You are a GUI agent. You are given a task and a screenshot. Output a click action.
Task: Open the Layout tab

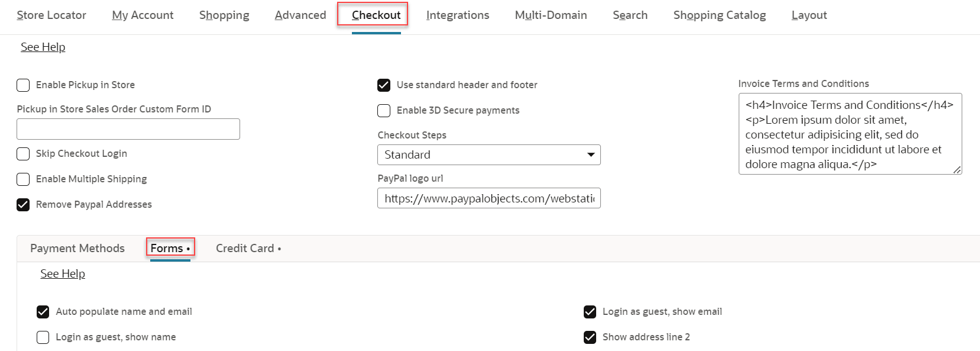(x=809, y=15)
